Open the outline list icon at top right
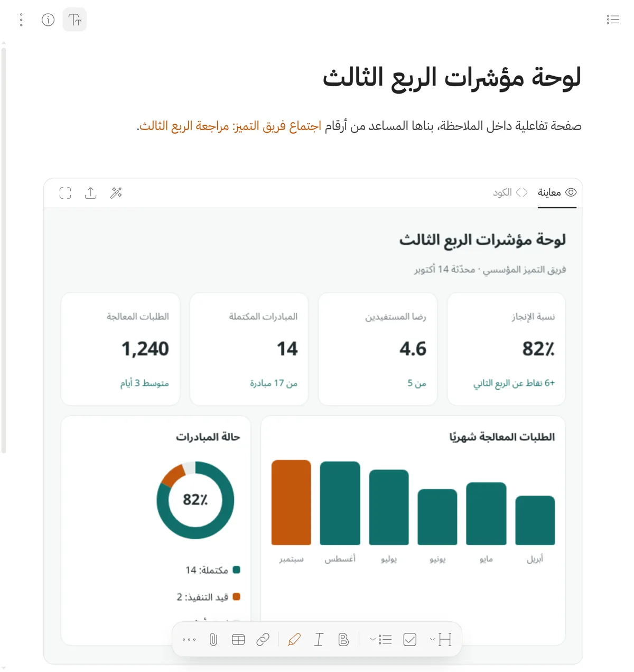Screen dimensions: 634x672 pos(613,20)
